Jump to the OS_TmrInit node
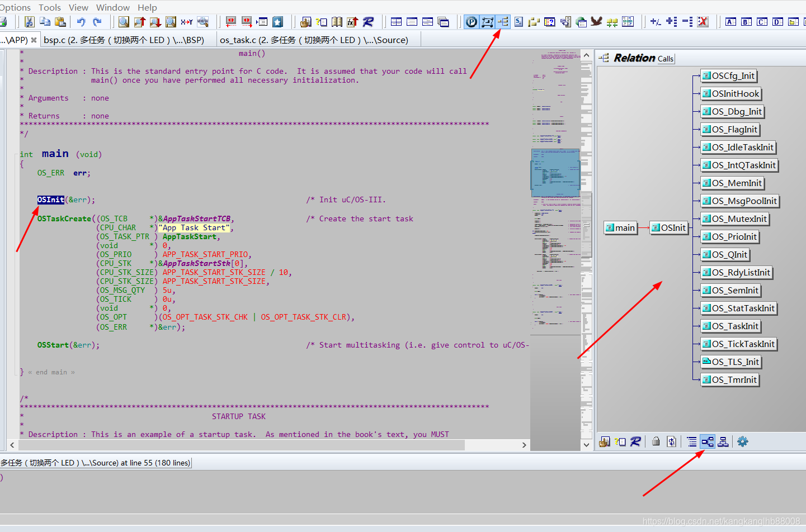The height and width of the screenshot is (532, 806). point(730,379)
